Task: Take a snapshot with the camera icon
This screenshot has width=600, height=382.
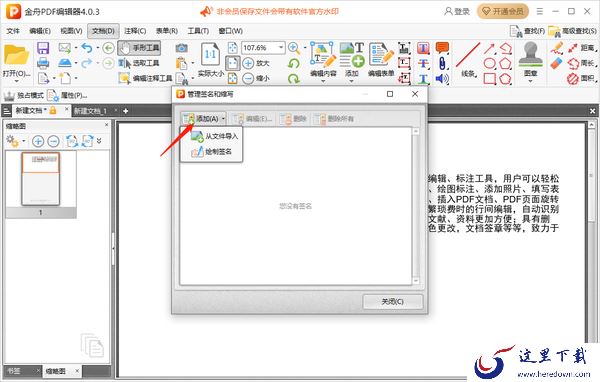Action: 181,48
